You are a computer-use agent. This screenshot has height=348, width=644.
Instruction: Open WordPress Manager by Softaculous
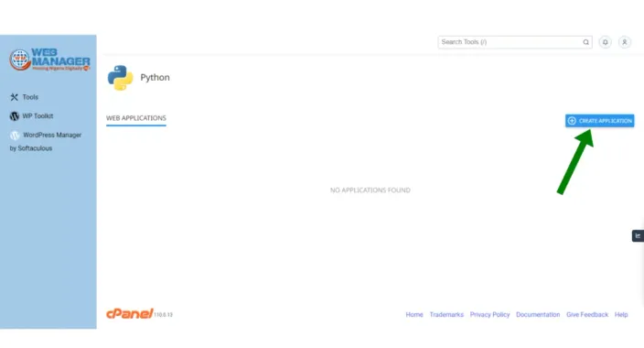[x=46, y=141]
